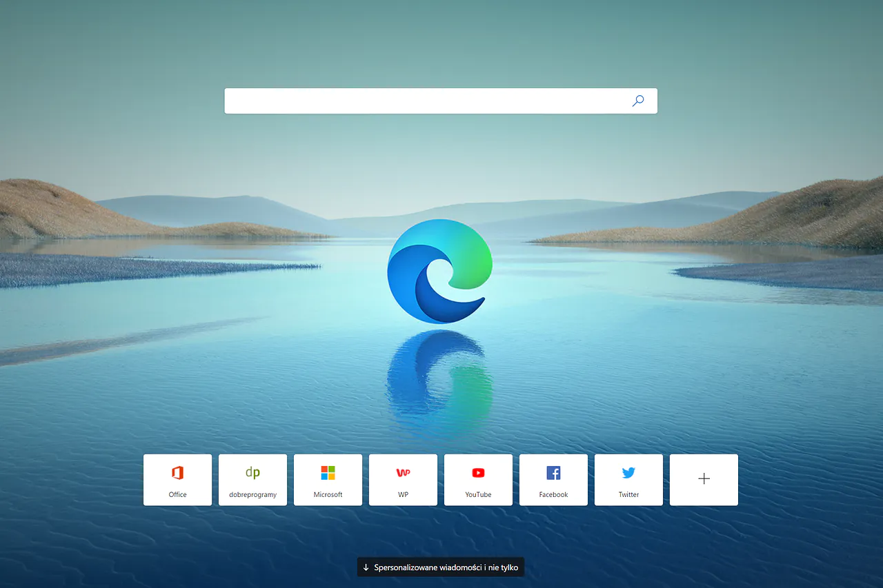Expand Spersonalizowane wiadomości i nie tylko
Image resolution: width=883 pixels, height=588 pixels.
[441, 567]
